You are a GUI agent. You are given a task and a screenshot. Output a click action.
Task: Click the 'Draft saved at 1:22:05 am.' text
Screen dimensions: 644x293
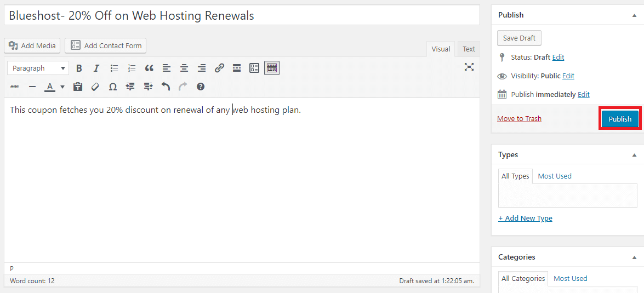tap(437, 281)
